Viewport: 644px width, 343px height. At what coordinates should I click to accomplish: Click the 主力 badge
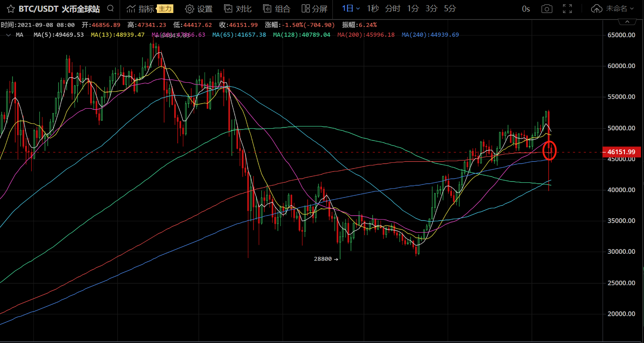click(x=165, y=9)
